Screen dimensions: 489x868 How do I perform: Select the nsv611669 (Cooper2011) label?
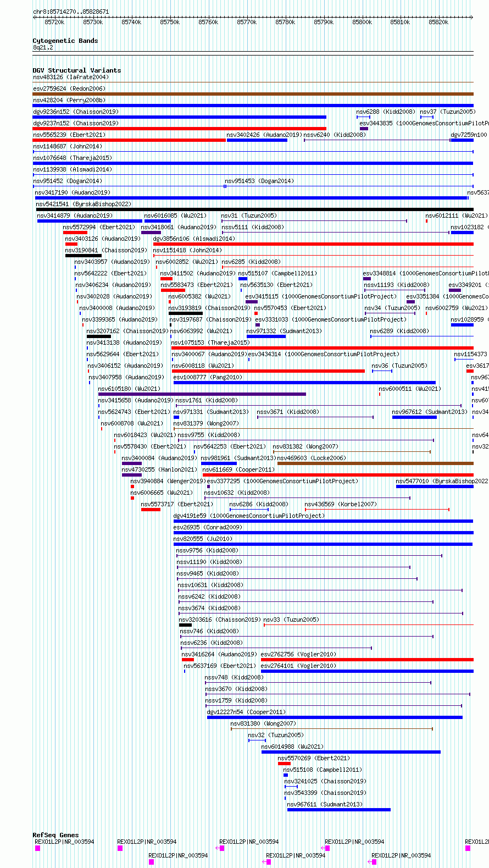[238, 469]
